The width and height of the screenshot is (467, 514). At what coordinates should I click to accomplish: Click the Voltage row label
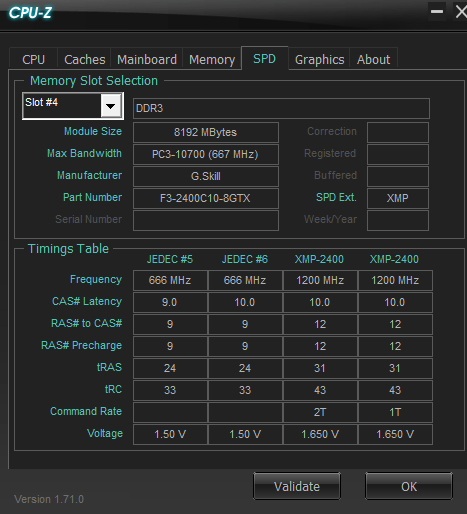tap(105, 433)
